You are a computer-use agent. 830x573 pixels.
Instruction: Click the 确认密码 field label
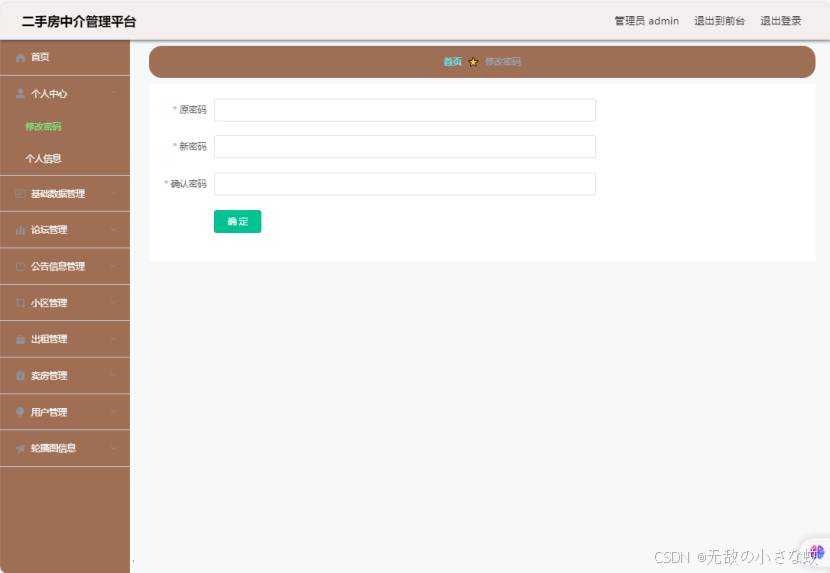click(x=188, y=184)
